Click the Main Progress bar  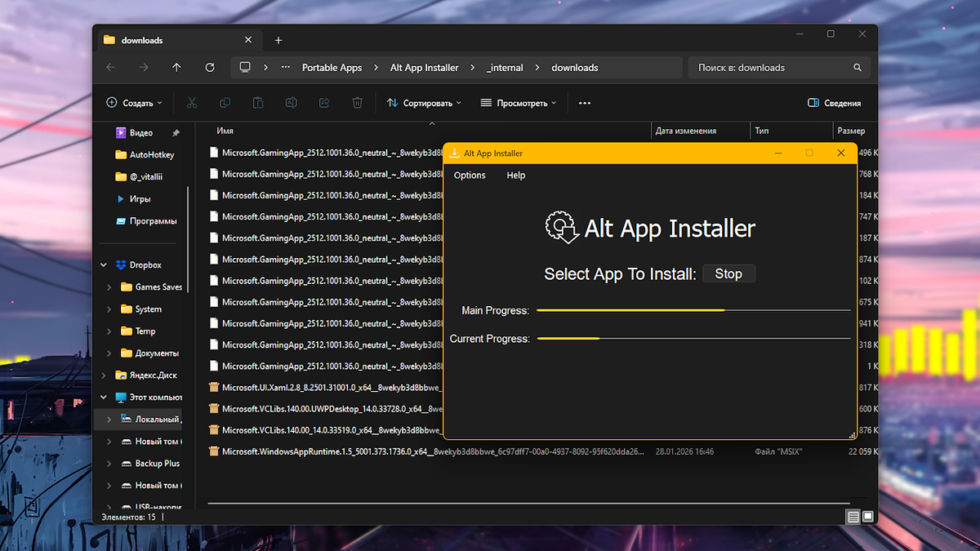click(x=693, y=310)
